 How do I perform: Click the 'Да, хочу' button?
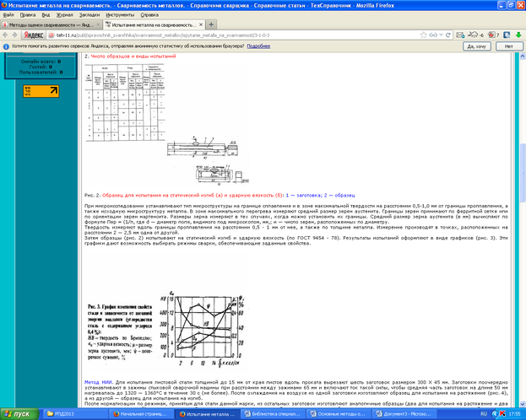[477, 46]
